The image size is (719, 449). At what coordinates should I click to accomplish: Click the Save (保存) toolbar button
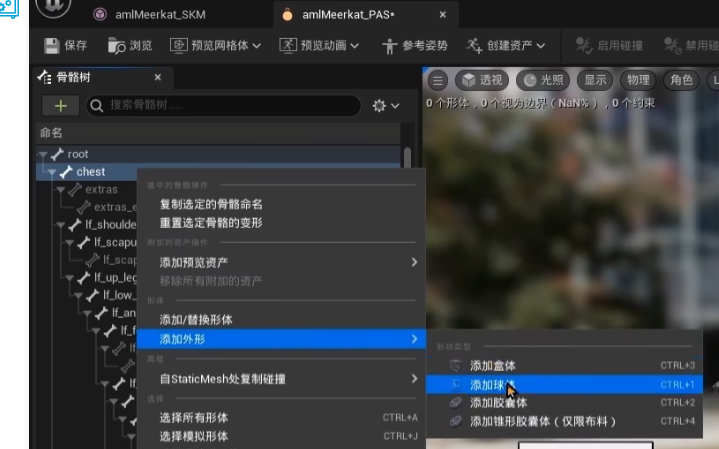66,45
